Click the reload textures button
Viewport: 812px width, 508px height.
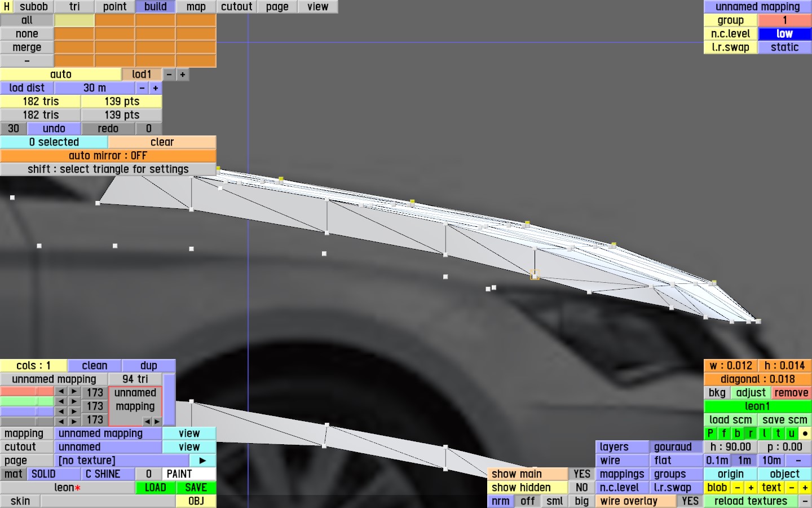coord(751,501)
